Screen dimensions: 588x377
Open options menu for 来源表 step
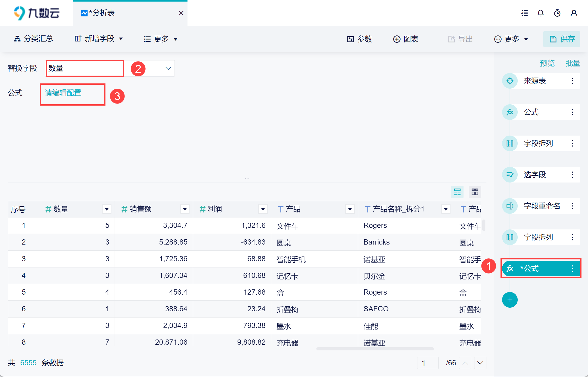(572, 81)
